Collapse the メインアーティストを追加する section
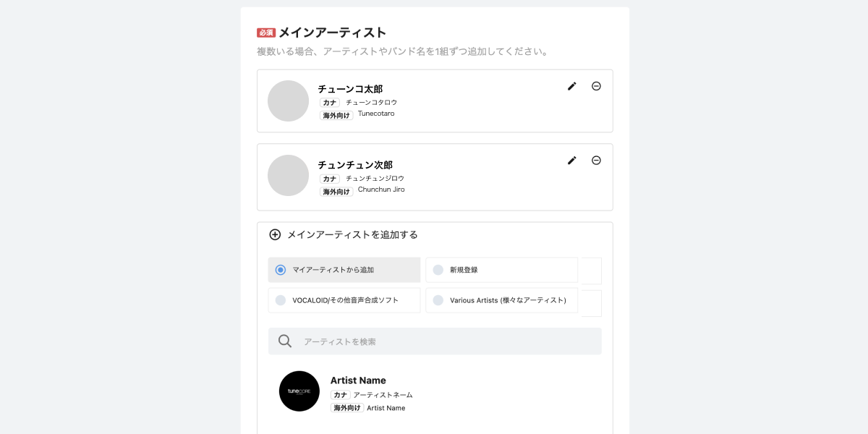This screenshot has width=868, height=434. (435, 234)
